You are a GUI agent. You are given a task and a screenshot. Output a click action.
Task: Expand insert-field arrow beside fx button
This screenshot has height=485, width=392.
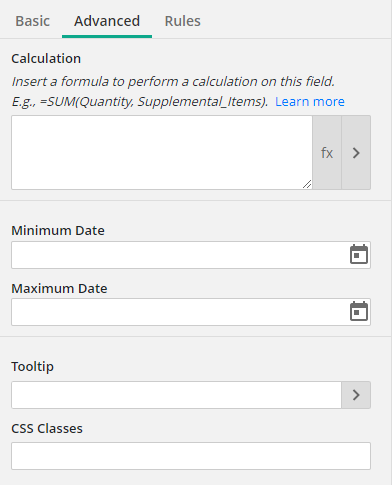[x=356, y=153]
